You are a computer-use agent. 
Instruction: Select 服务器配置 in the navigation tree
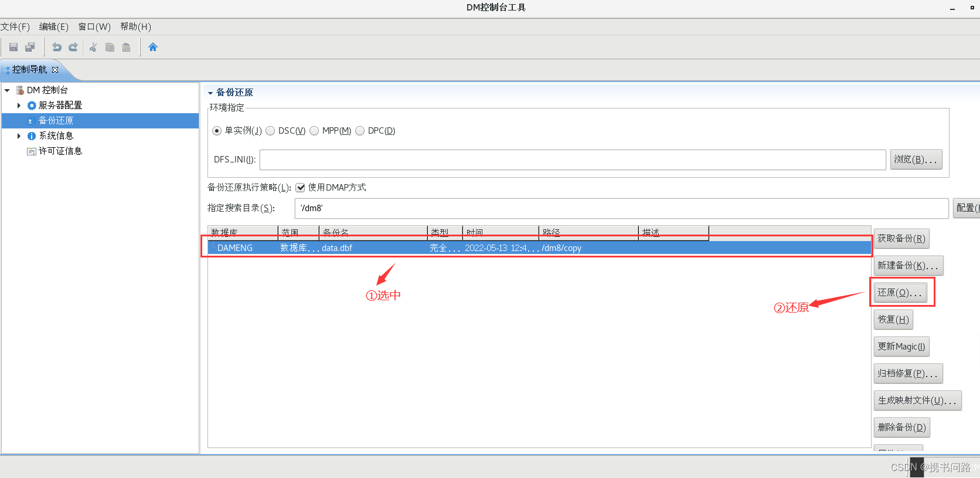pos(60,106)
